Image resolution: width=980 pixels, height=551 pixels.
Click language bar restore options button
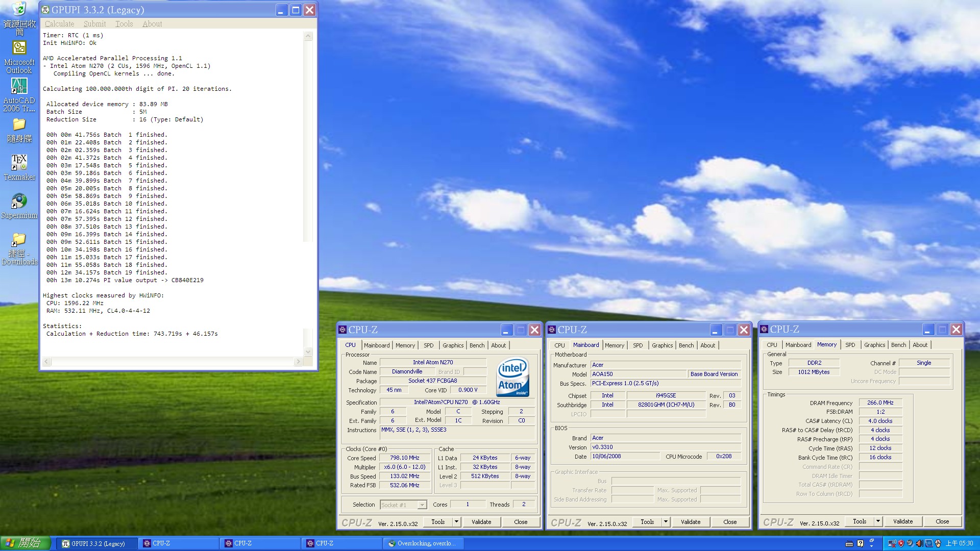point(872,540)
